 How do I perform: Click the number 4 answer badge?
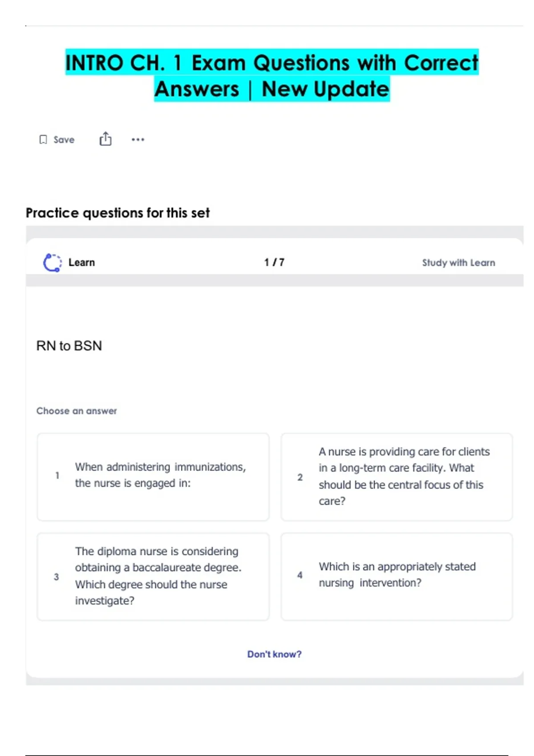pyautogui.click(x=300, y=575)
